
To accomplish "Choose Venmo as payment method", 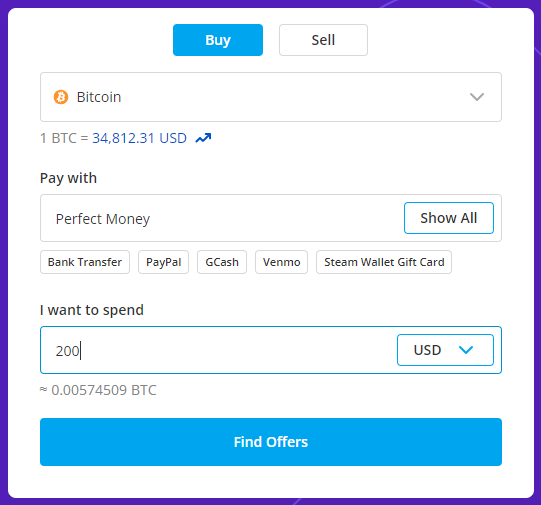I will coord(282,262).
